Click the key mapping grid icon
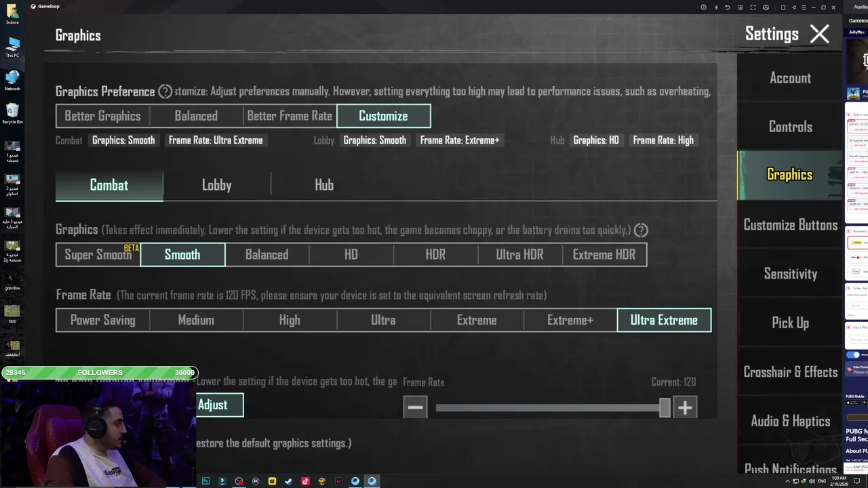868x488 pixels. point(741,7)
